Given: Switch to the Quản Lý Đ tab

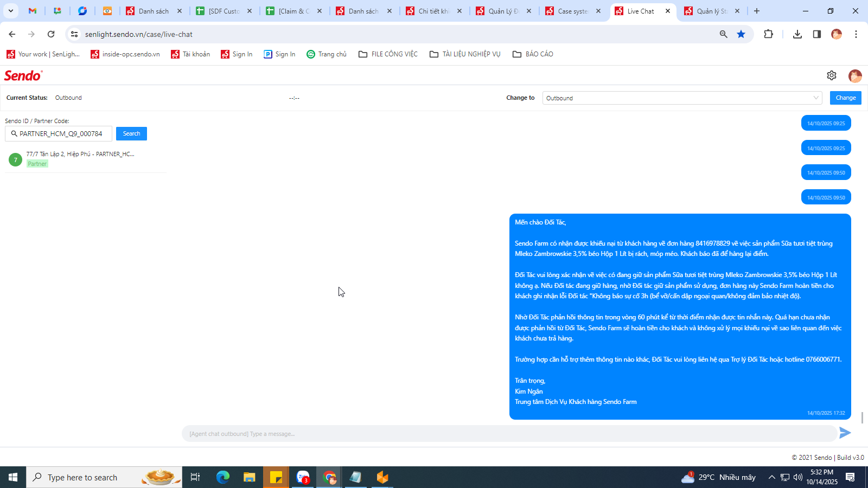Looking at the screenshot, I should pyautogui.click(x=504, y=11).
